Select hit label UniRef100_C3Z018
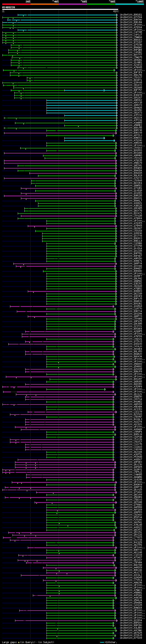The width and height of the screenshot is (146, 644). coord(131,555)
